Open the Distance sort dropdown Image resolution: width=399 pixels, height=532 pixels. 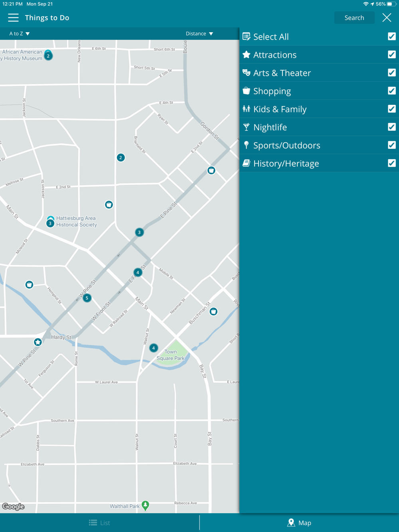coord(199,33)
